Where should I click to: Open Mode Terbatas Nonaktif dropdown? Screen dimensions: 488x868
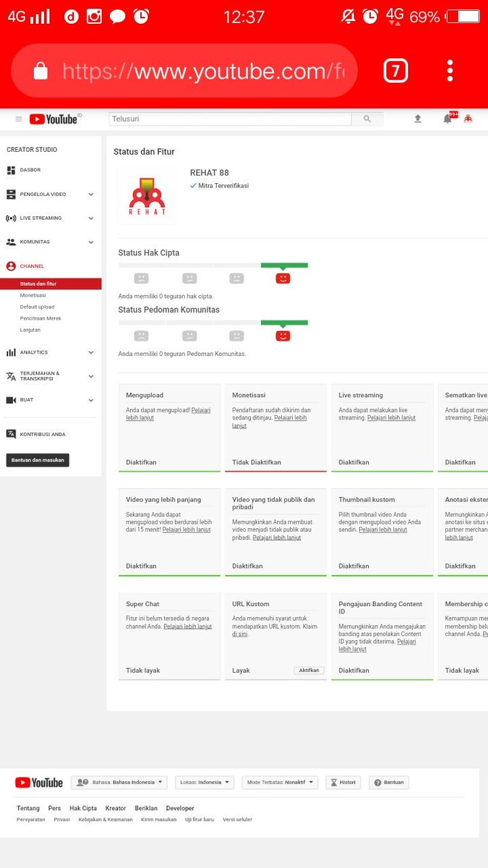(280, 783)
